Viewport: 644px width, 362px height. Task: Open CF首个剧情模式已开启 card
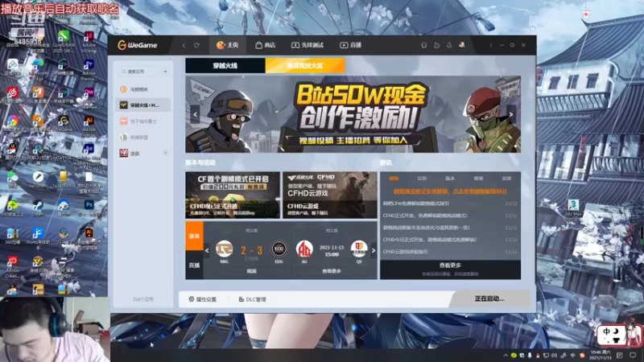[233, 195]
